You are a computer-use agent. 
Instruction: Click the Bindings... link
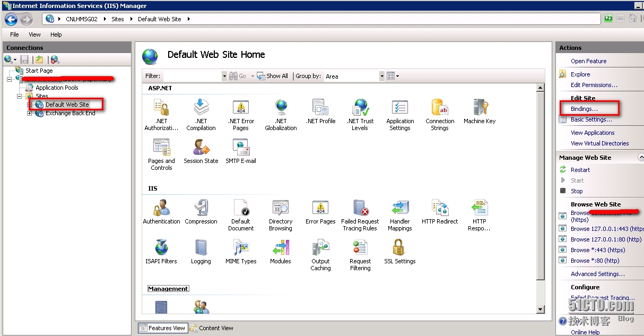coord(584,109)
